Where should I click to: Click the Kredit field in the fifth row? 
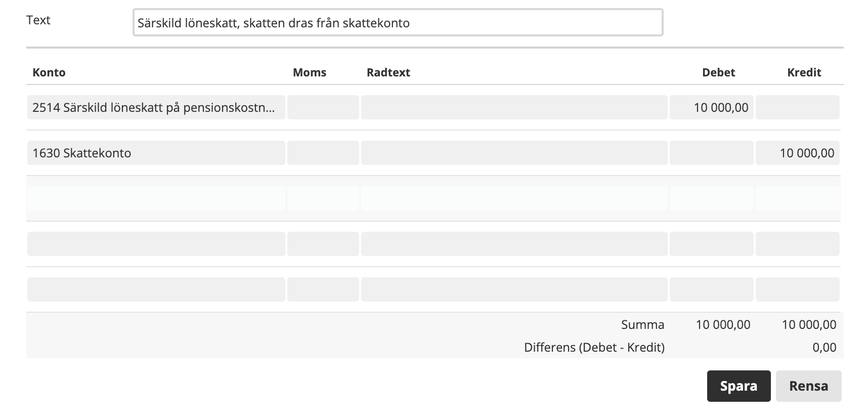[798, 289]
